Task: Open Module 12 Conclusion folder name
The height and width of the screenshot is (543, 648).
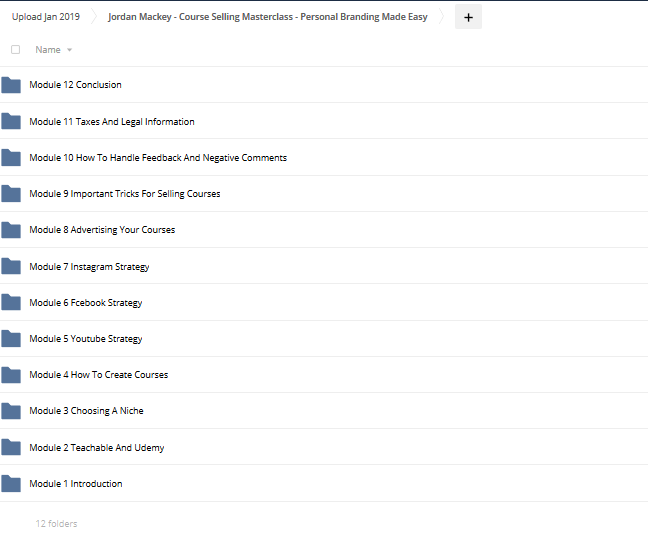Action: pyautogui.click(x=75, y=85)
